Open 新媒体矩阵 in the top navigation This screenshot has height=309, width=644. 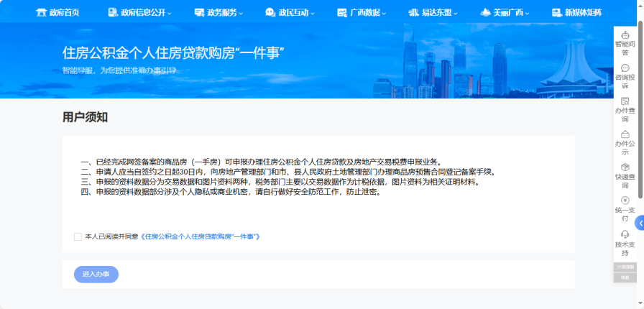click(x=576, y=12)
